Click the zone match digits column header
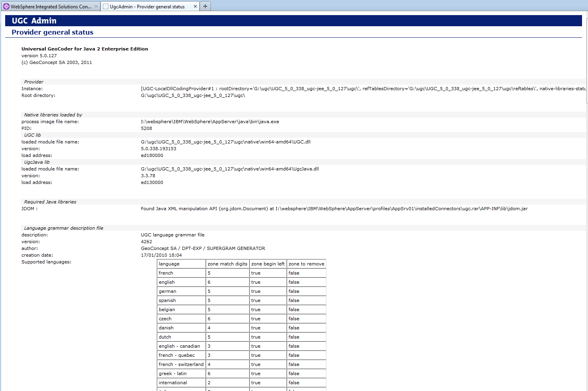Screen dimensions: 588x391 [227, 264]
